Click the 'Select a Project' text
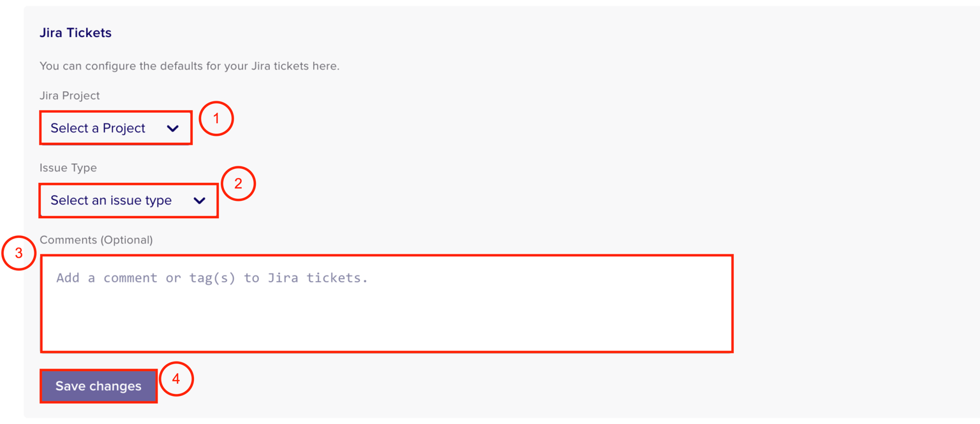This screenshot has width=980, height=424. click(x=98, y=128)
